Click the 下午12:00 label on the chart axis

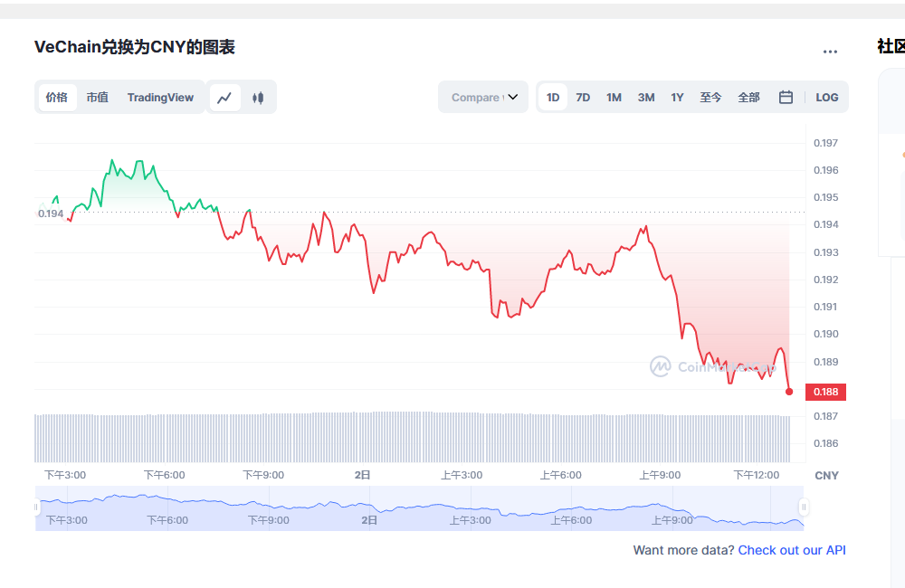(756, 475)
